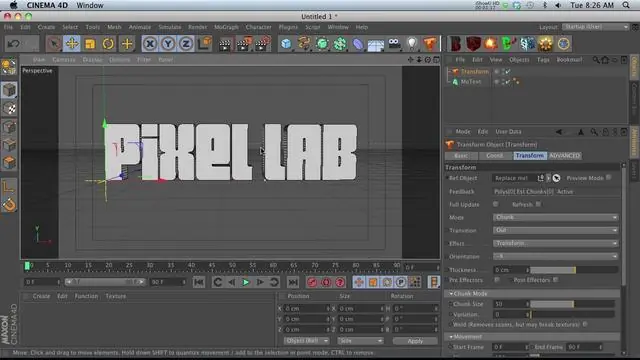Screen dimensions: 640x360
Task: Open the Orientation dropdown
Action: (556, 257)
